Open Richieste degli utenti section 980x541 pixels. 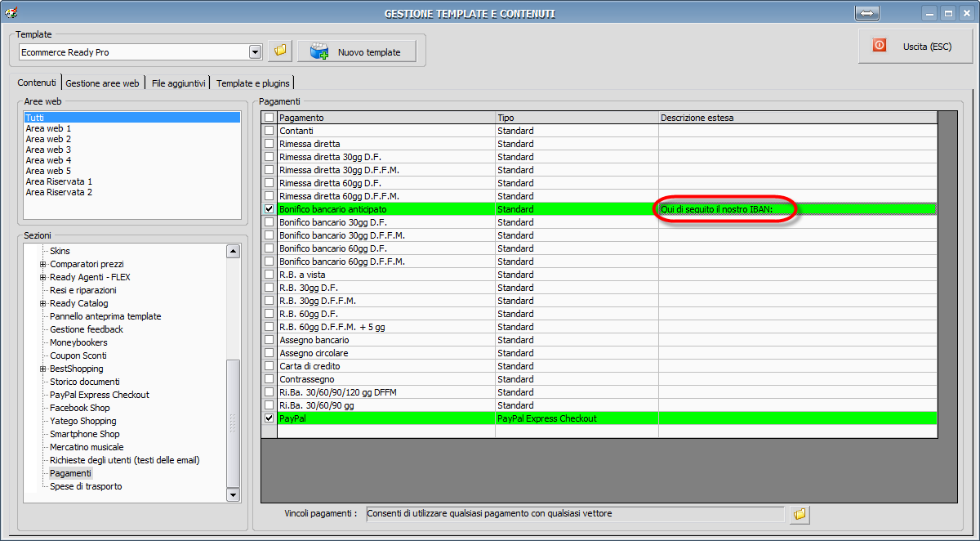125,460
